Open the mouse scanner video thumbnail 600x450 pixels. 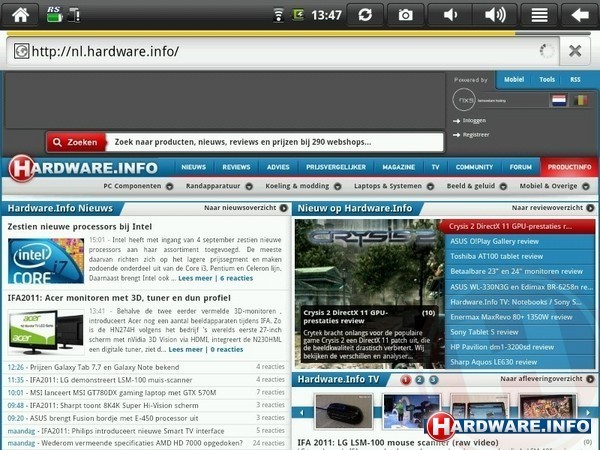click(343, 411)
